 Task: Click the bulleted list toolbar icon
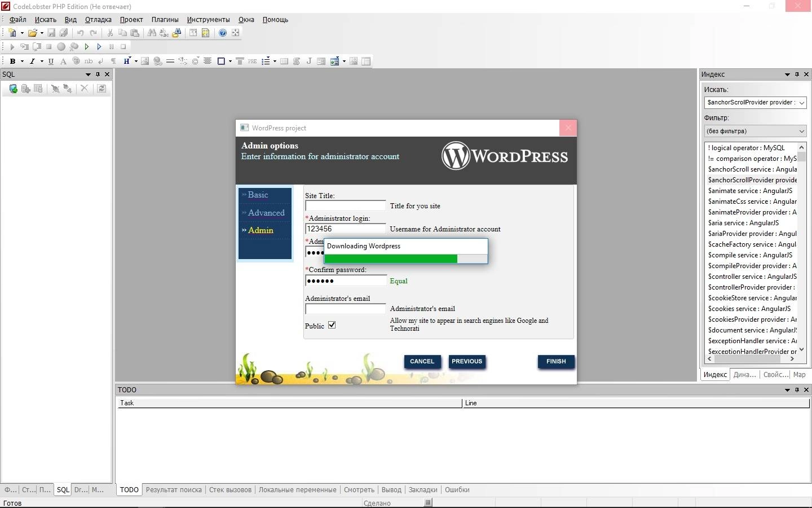point(266,61)
